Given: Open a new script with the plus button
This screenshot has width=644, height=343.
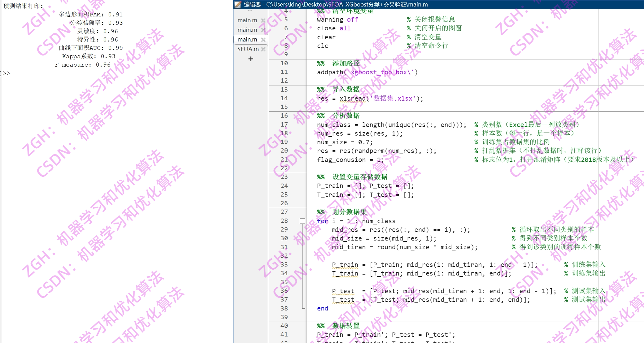Looking at the screenshot, I should pos(250,59).
